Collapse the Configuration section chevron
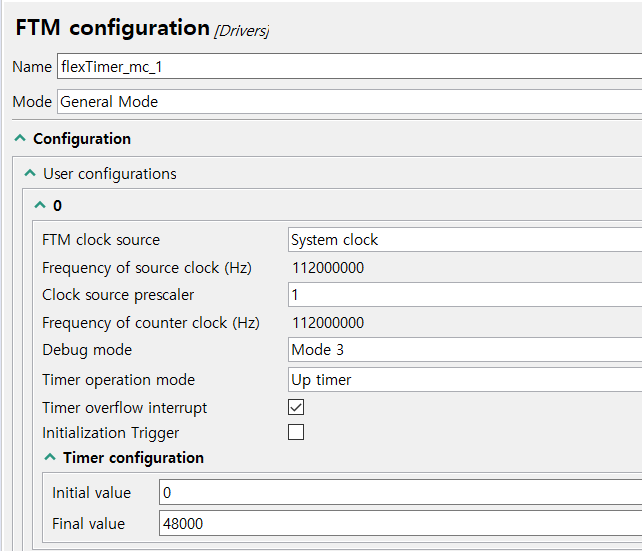Viewport: 644px width, 552px height. [20, 138]
